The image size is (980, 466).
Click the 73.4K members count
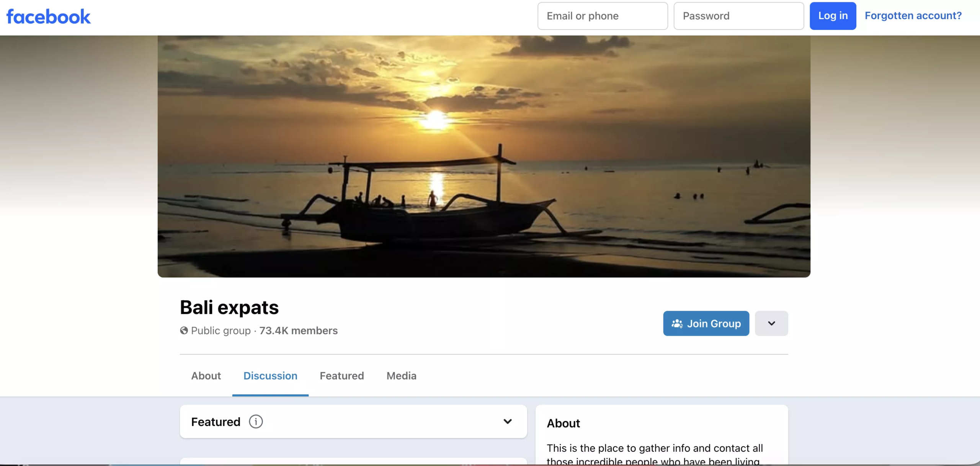pos(298,331)
